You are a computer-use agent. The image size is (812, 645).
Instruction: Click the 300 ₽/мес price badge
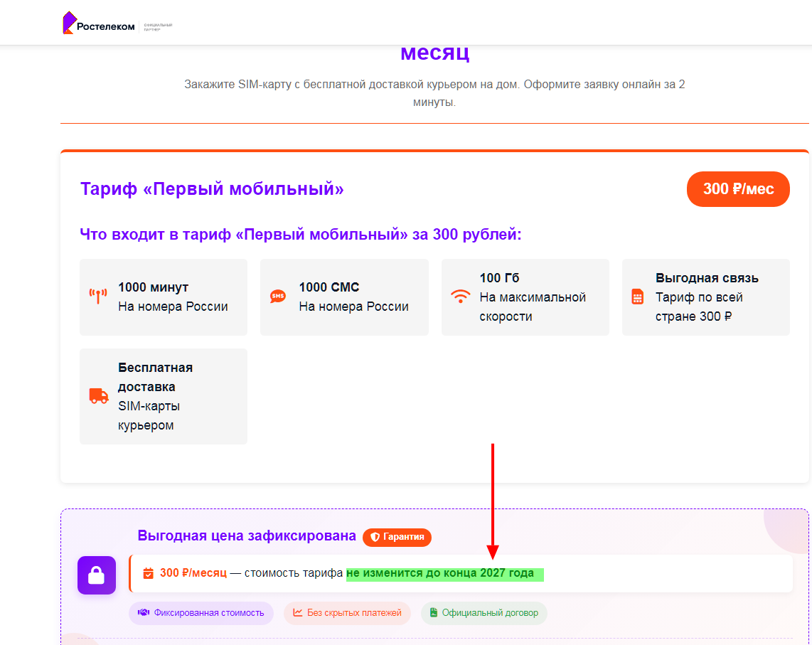pyautogui.click(x=738, y=189)
